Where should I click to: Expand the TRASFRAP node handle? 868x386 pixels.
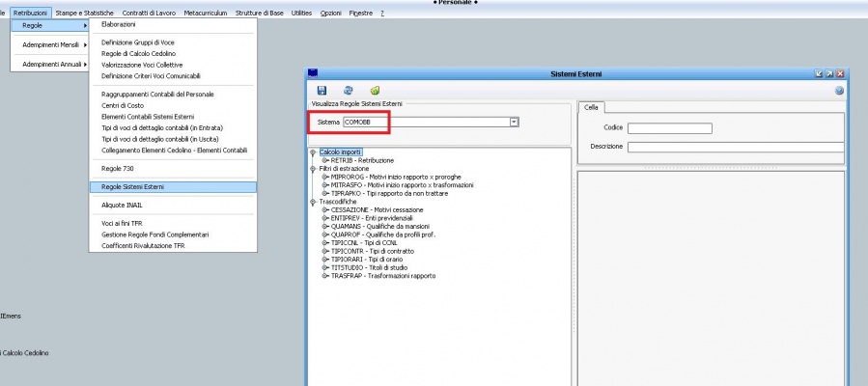click(325, 275)
